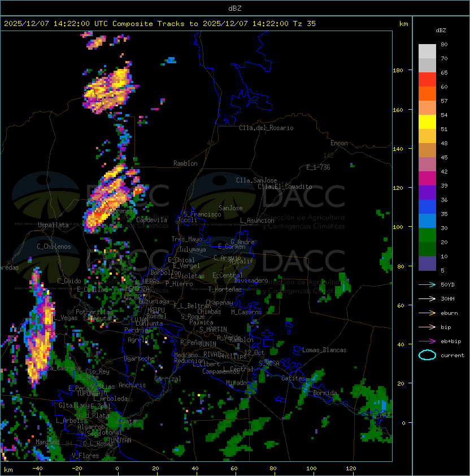
Task: Click the 'Divisadero' map label
Action: click(x=251, y=280)
